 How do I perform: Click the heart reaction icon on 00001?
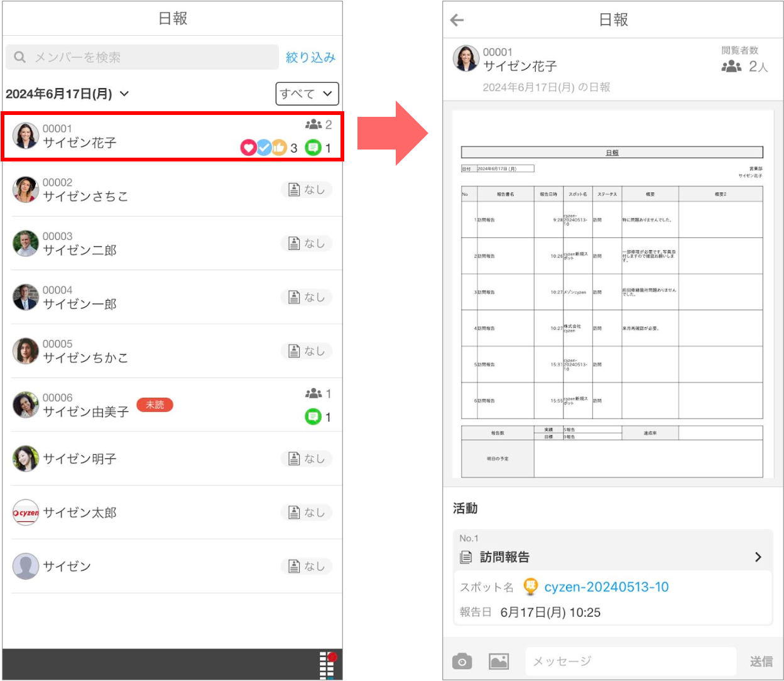[x=248, y=148]
